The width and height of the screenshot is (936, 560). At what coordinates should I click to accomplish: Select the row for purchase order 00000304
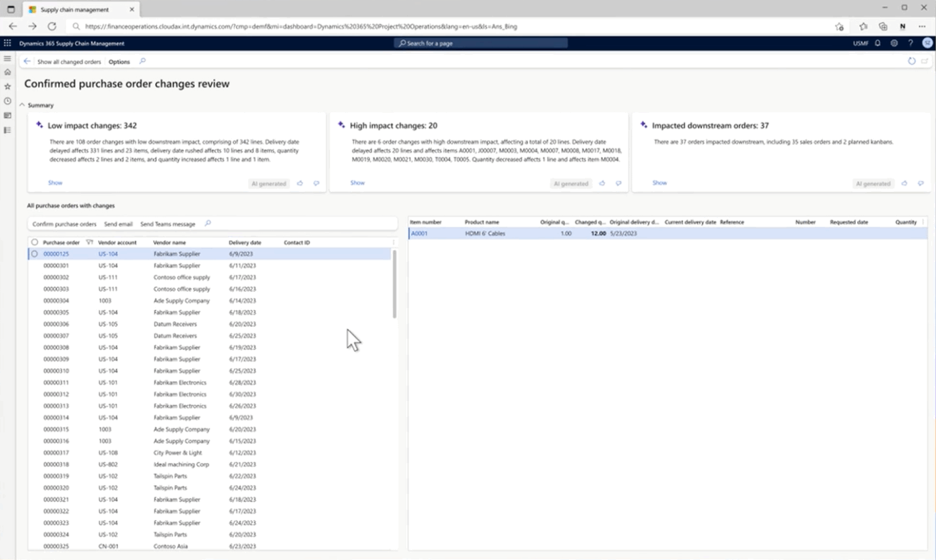[x=209, y=301]
